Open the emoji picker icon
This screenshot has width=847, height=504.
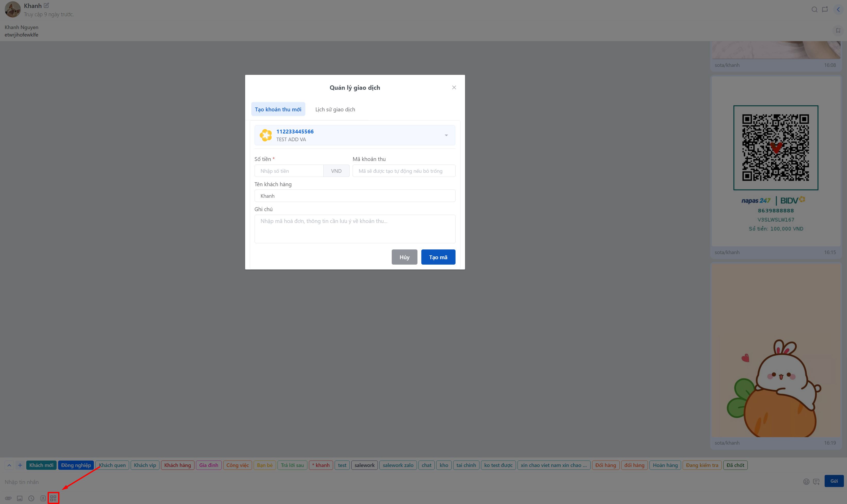click(x=806, y=482)
